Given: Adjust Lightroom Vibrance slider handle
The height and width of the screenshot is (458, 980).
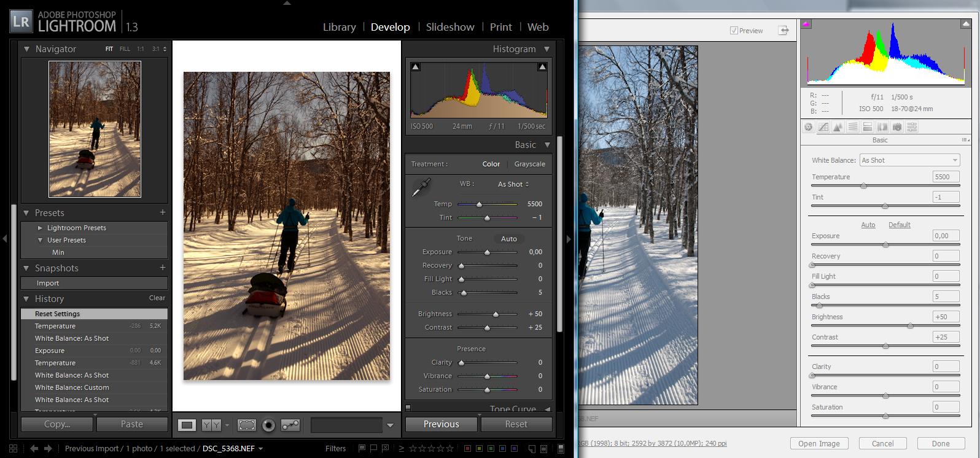Looking at the screenshot, I should (x=487, y=376).
